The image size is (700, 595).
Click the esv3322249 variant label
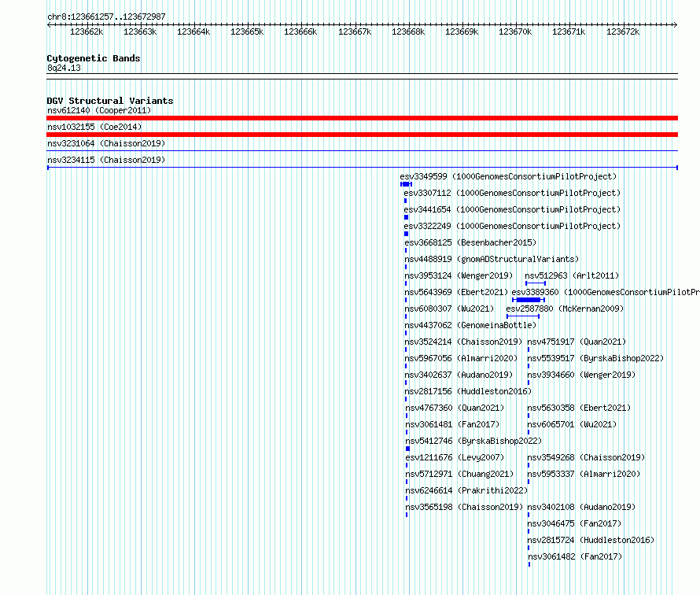tap(512, 226)
